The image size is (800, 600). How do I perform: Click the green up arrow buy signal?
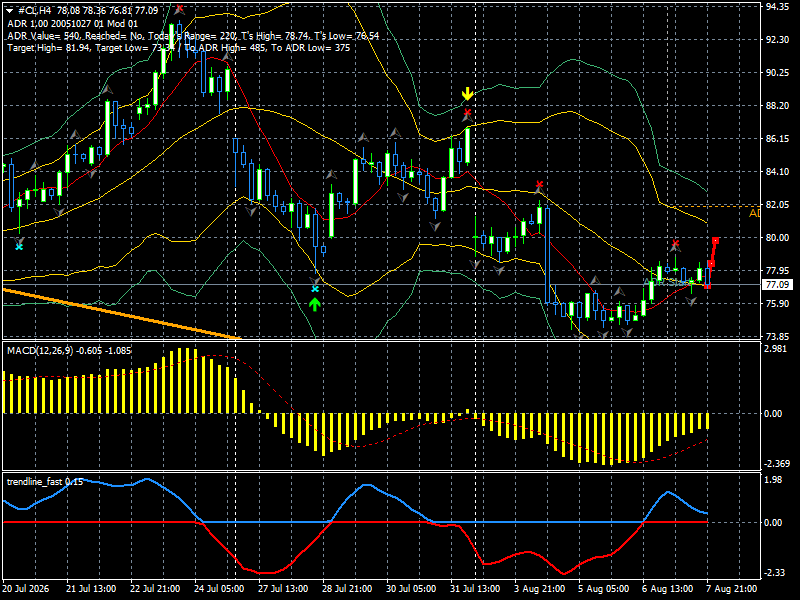coord(315,305)
